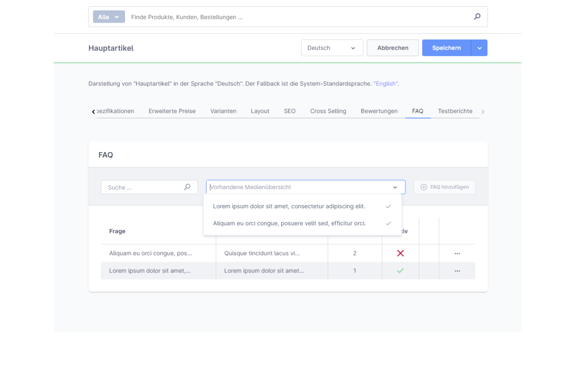Click the Hauptartikel page title
Image resolution: width=577 pixels, height=392 pixels.
111,48
